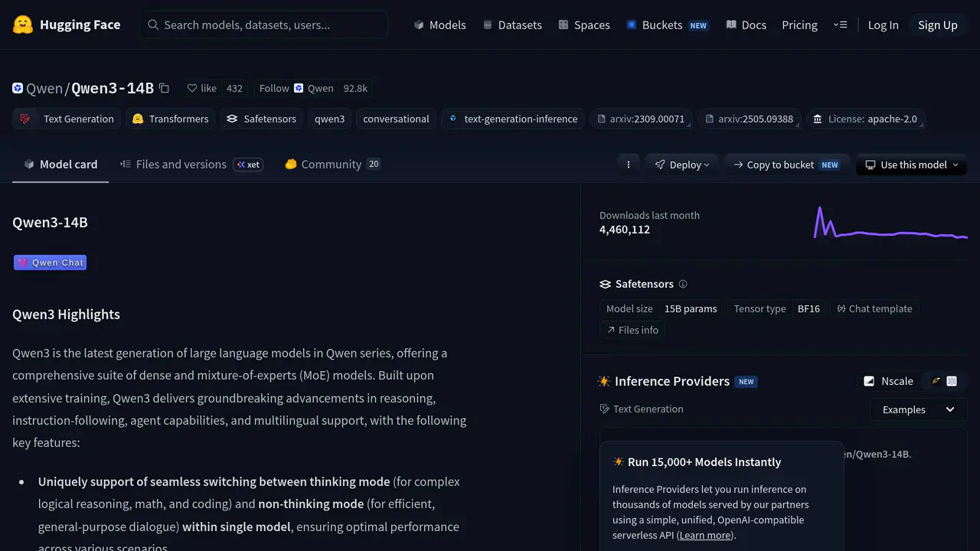Click the 4,460,112 downloads number
Viewport: 980px width, 551px height.
coord(625,230)
